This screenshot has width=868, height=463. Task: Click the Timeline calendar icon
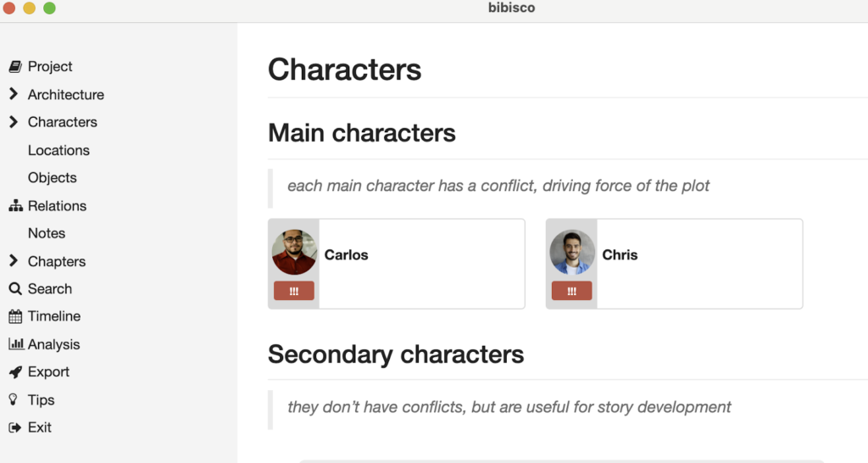pyautogui.click(x=14, y=316)
